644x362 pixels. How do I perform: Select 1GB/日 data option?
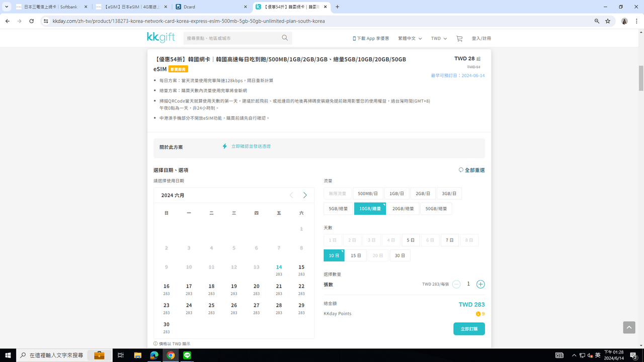(396, 194)
